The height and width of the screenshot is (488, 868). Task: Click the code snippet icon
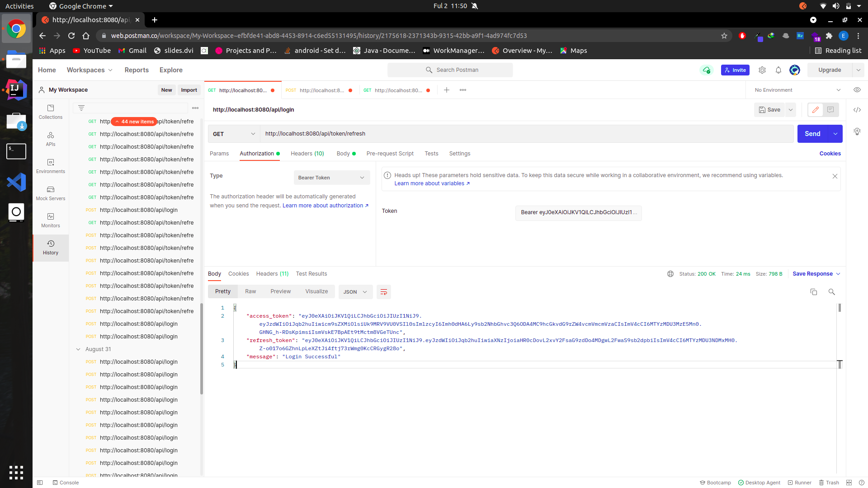pyautogui.click(x=857, y=110)
